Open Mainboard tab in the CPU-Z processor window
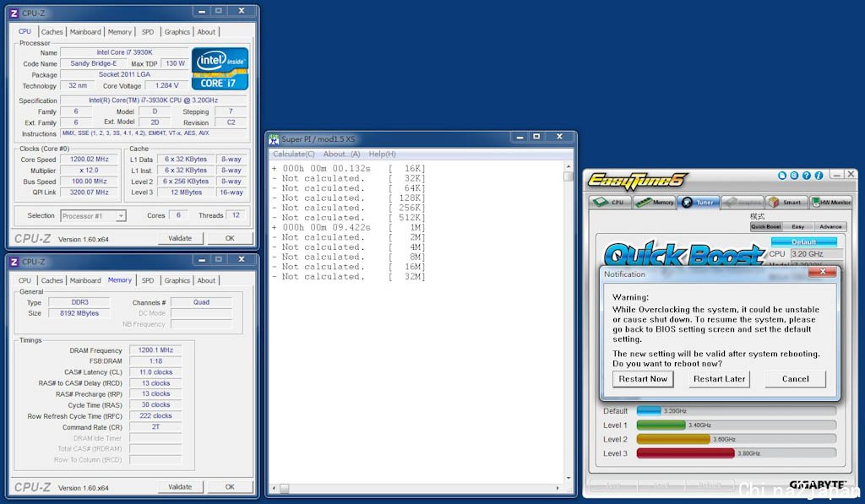 pos(85,32)
